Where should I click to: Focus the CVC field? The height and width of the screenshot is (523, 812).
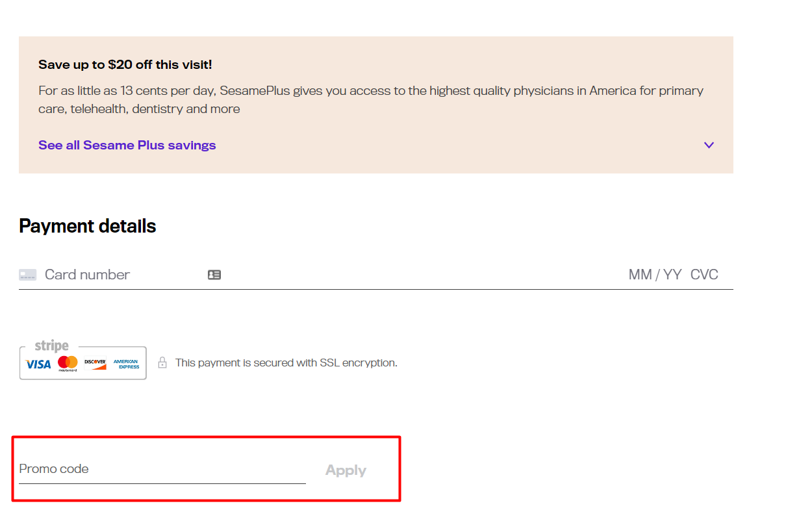[704, 275]
